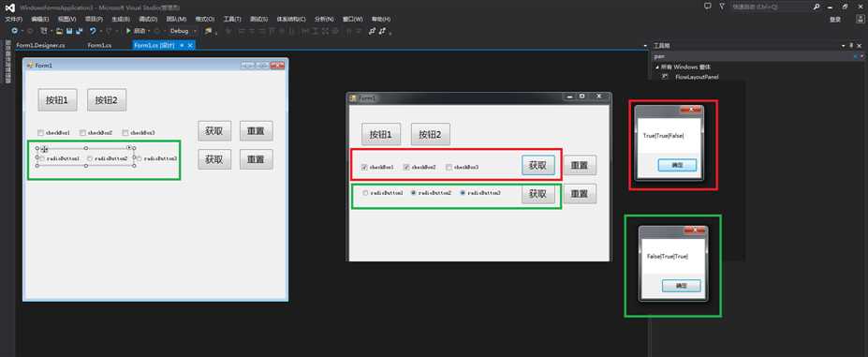Select radioButton1 in the designer Form1
This screenshot has width=868, height=357.
41,158
